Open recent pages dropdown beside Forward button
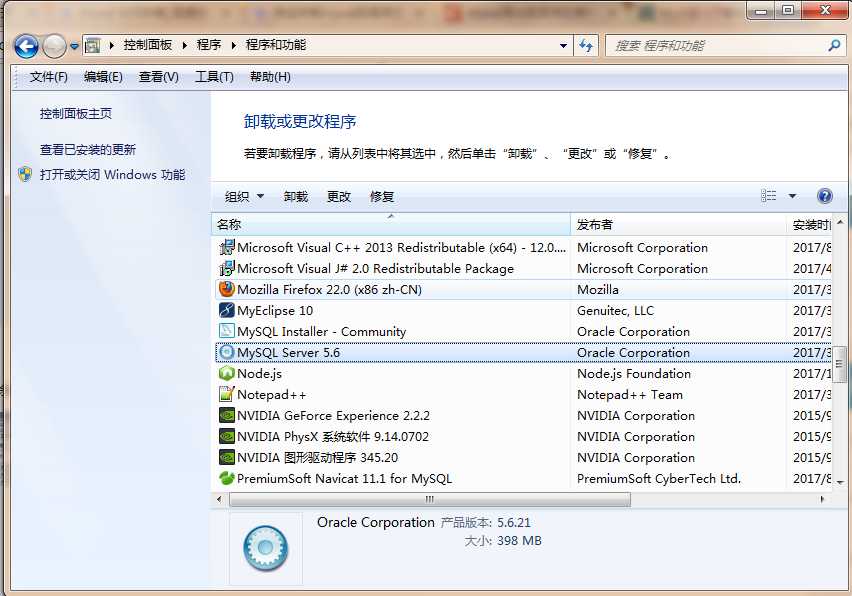Image resolution: width=852 pixels, height=596 pixels. (74, 46)
